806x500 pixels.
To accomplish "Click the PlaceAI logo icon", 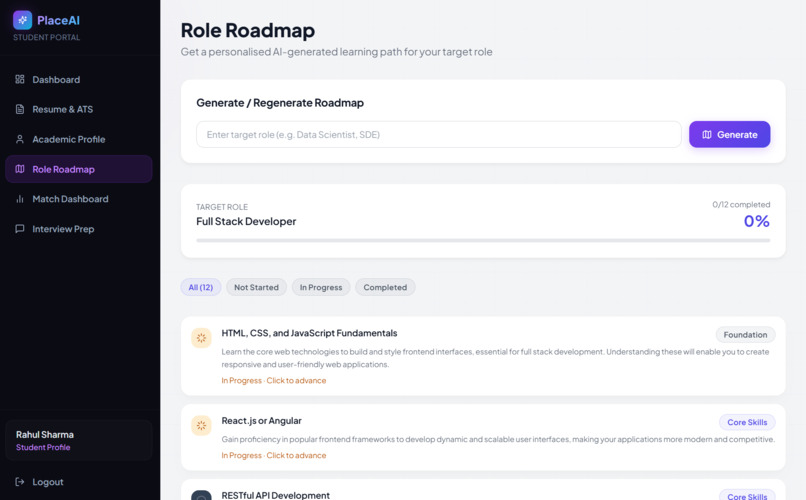I will coord(22,20).
